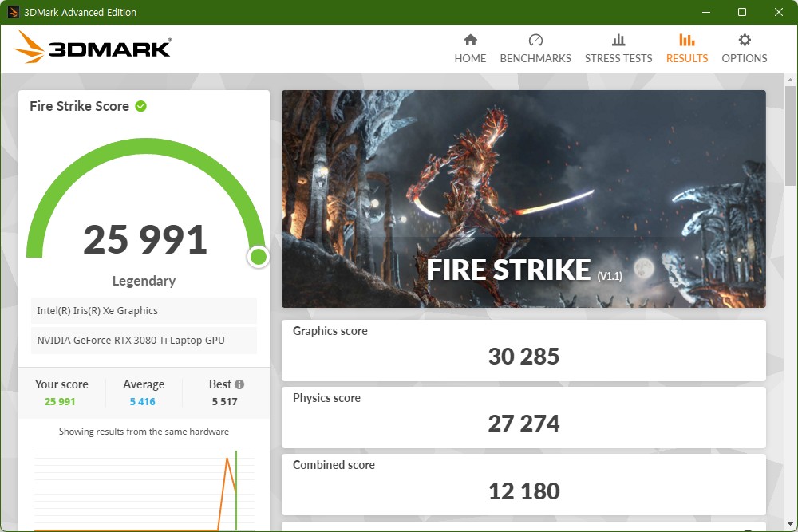This screenshot has height=532, width=798.
Task: Click the Physics score card
Action: pyautogui.click(x=523, y=418)
